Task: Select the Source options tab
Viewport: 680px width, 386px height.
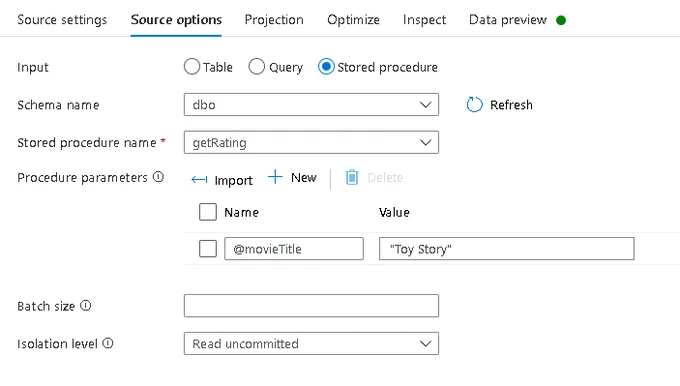Action: [x=176, y=20]
